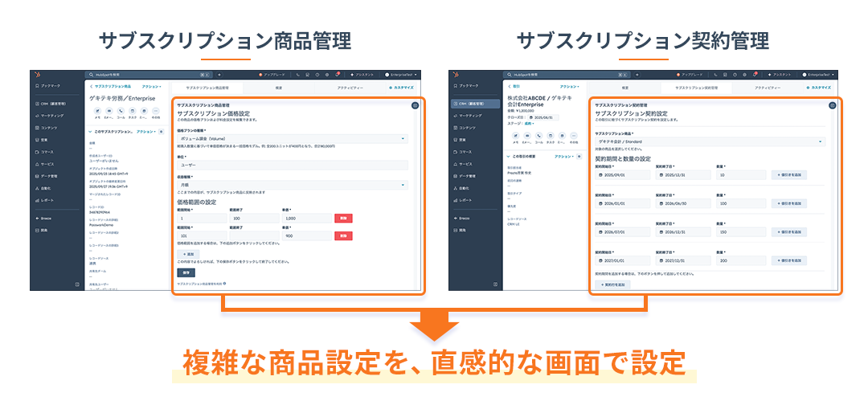Click the red 削除 button on the 1,000 price row
Viewport: 868px width, 405px height.
pyautogui.click(x=343, y=219)
